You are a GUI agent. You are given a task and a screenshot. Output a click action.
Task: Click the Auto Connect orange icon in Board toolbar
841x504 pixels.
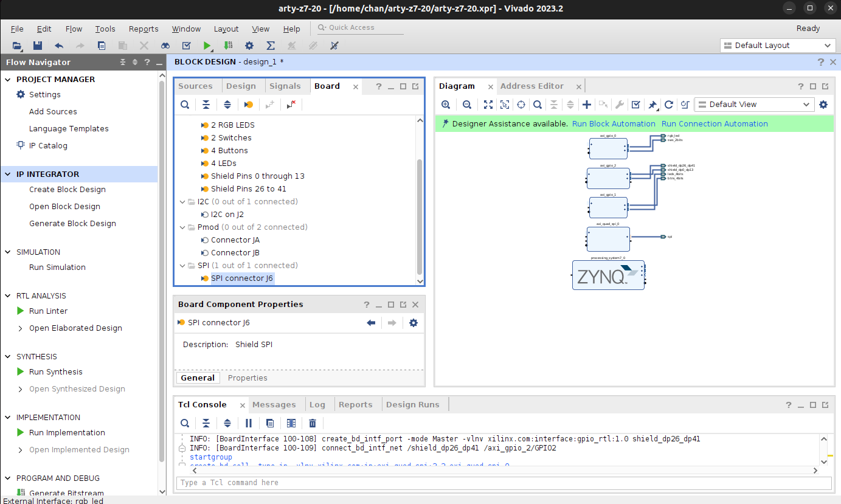click(248, 105)
